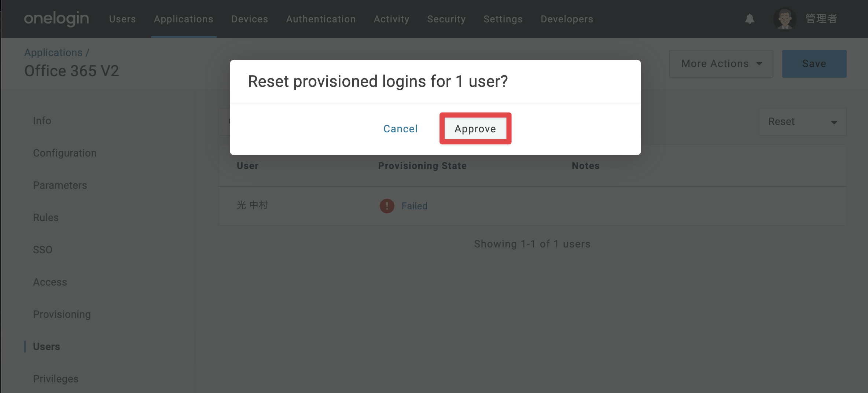Approve the provisioned logins reset
The height and width of the screenshot is (393, 868).
(x=475, y=129)
